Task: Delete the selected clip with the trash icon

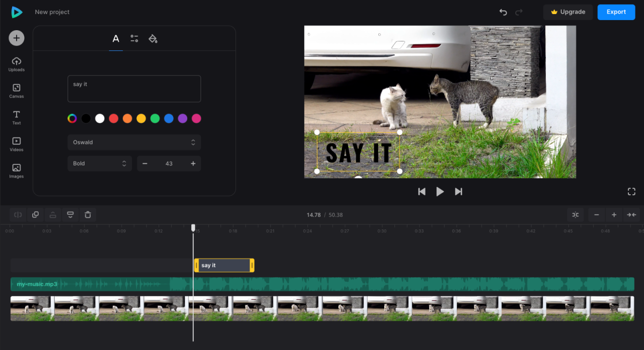Action: (88, 215)
